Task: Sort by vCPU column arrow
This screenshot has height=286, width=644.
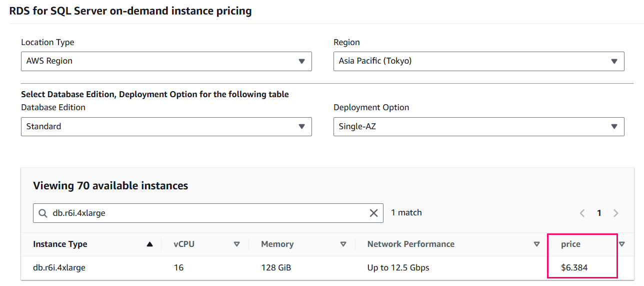Action: point(237,244)
